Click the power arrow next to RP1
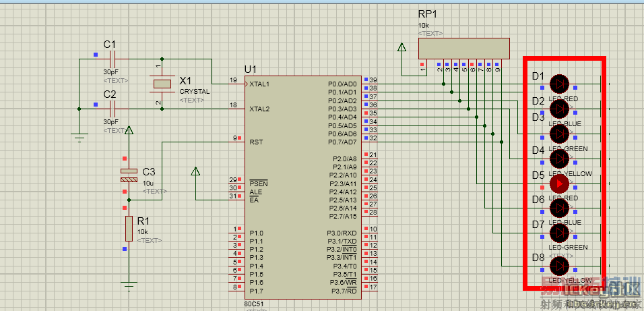 point(402,48)
